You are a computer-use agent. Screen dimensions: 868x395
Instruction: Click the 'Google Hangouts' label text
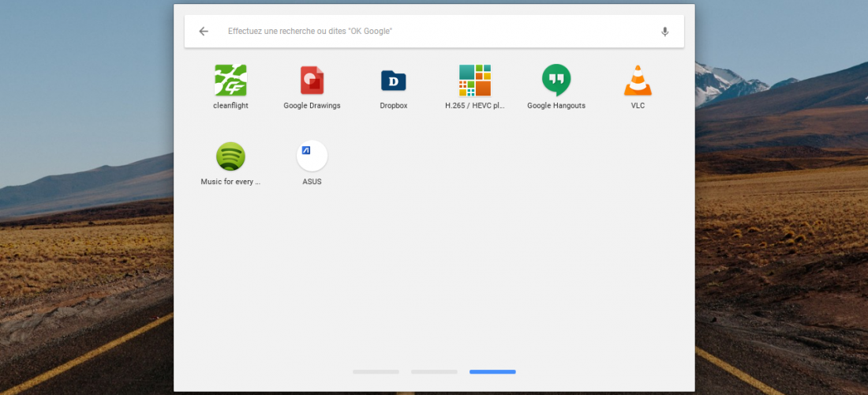pyautogui.click(x=556, y=106)
